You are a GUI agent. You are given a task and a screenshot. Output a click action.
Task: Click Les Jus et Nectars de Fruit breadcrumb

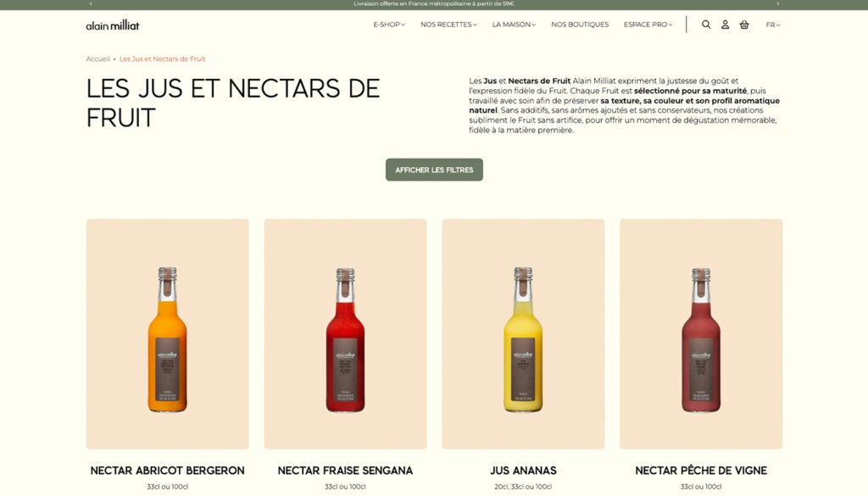162,59
